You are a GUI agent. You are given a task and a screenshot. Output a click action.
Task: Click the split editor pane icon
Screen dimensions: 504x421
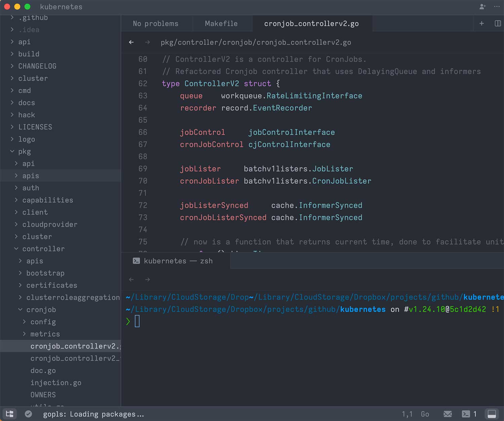[498, 23]
